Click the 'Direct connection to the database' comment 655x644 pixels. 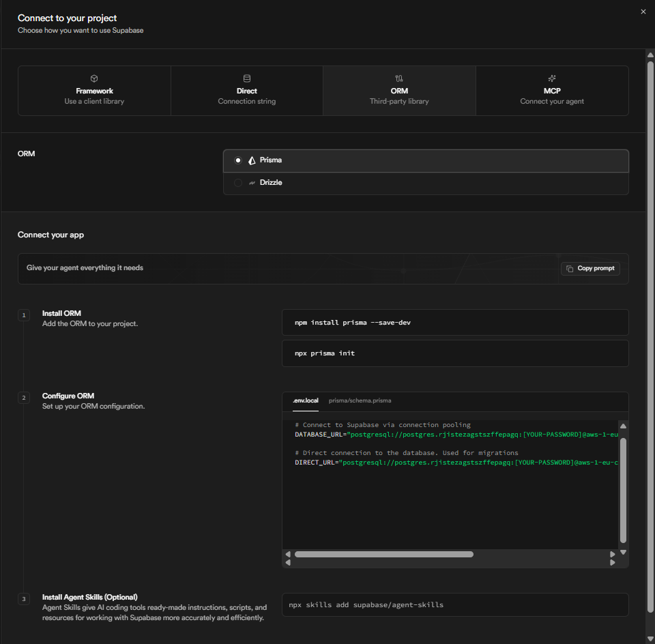(x=407, y=453)
